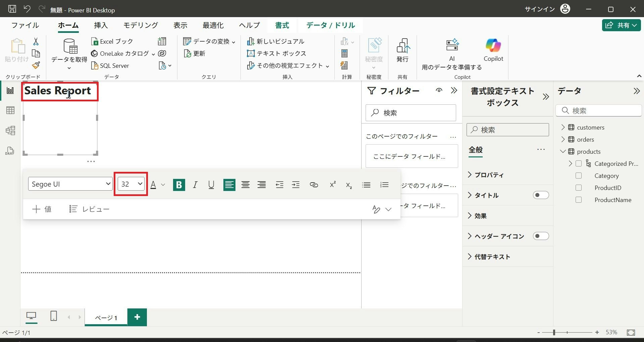The height and width of the screenshot is (342, 644).
Task: Open DAX query view in sidebar
Action: [x=10, y=151]
